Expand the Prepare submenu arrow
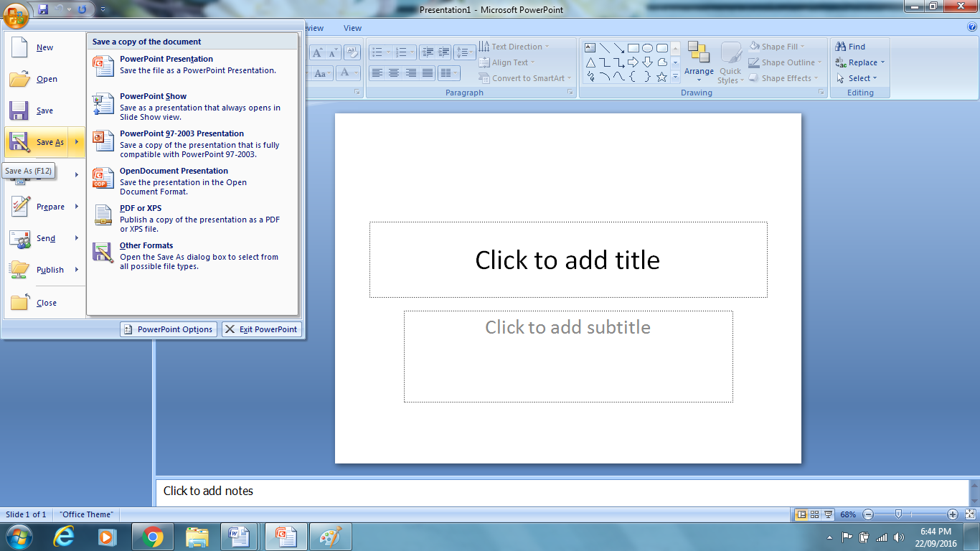This screenshot has height=551, width=980. coord(77,207)
